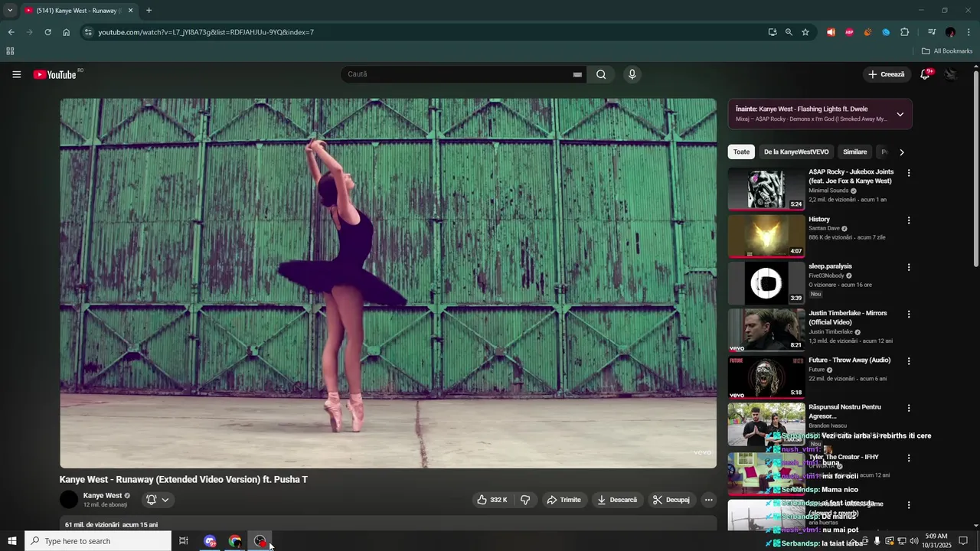980x551 pixels.
Task: Select the Toate filter chip
Action: [x=741, y=152]
